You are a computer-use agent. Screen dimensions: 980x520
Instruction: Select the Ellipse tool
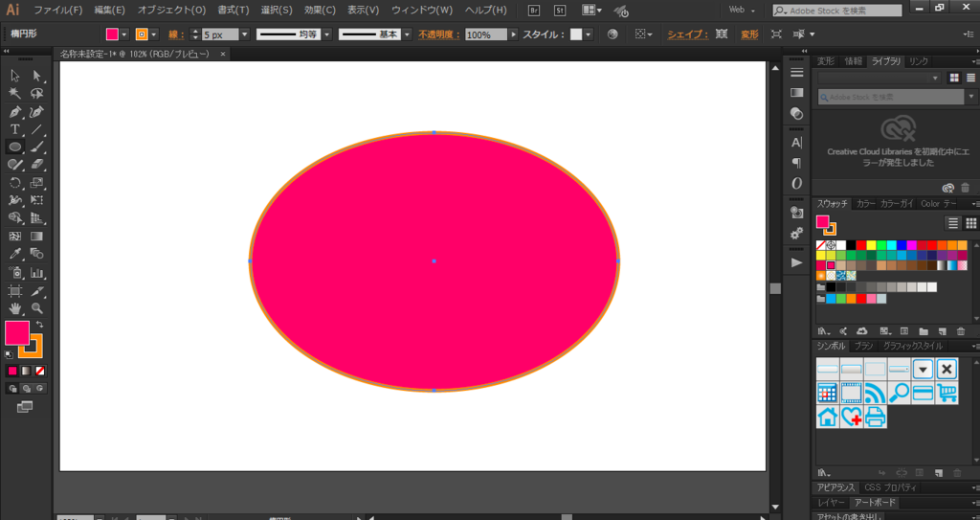[x=15, y=147]
